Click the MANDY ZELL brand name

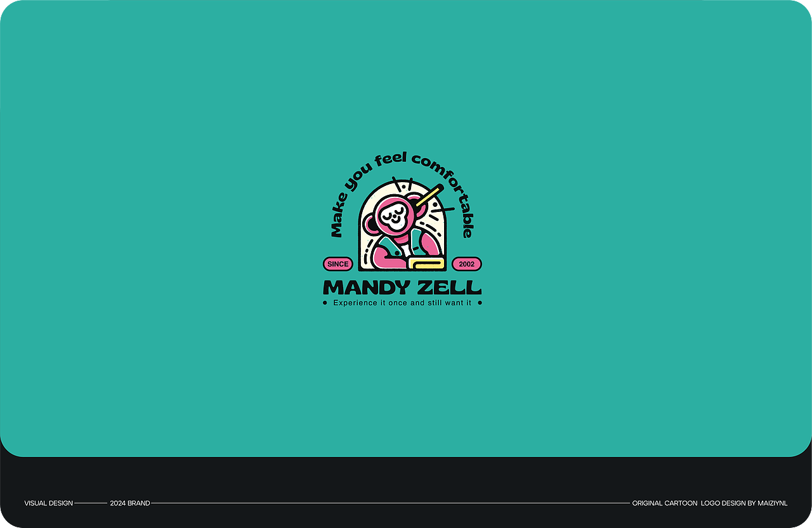[402, 287]
